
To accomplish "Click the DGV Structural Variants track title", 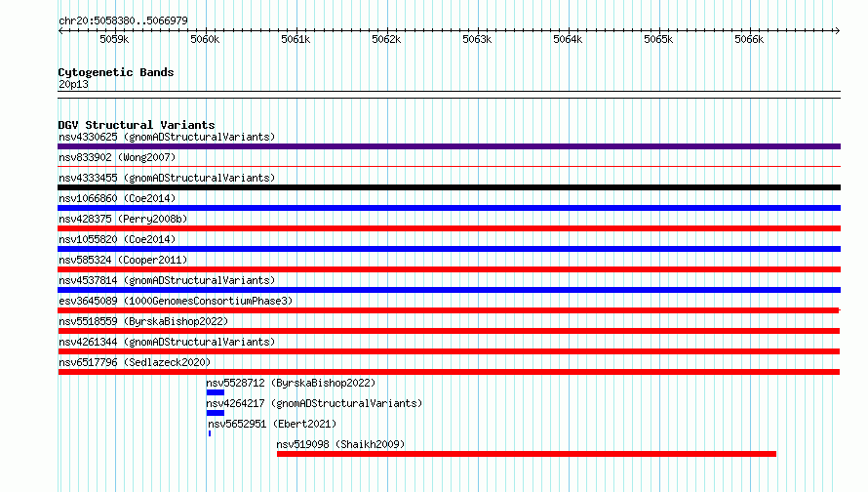I will click(137, 125).
